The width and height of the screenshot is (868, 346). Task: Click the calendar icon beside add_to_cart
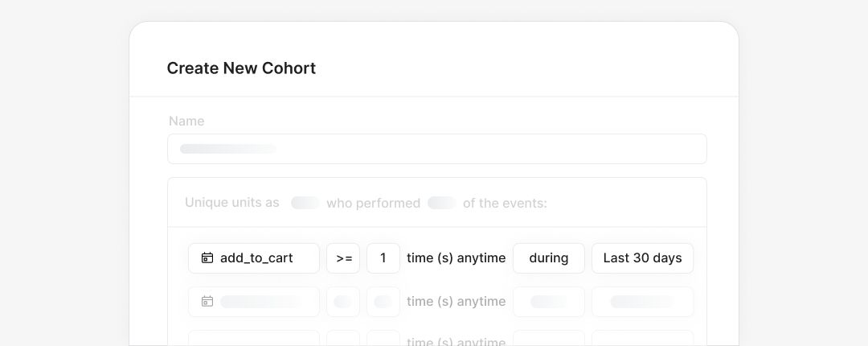[207, 258]
